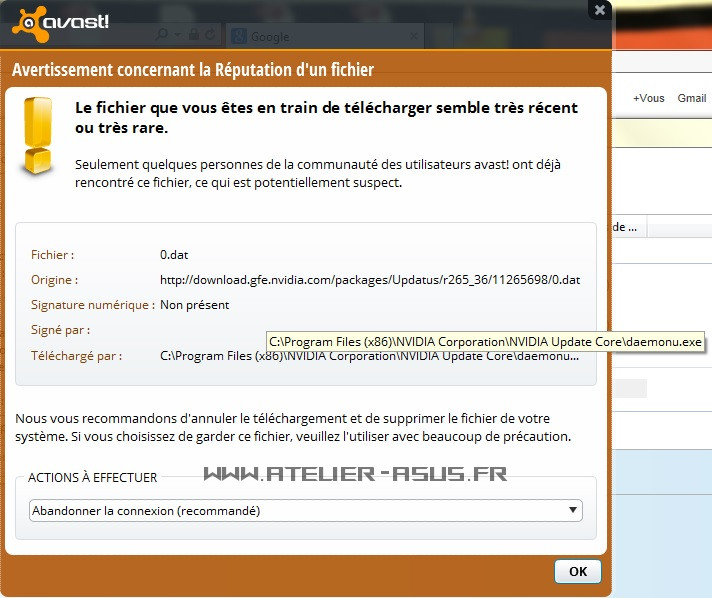Click the bold 'Le fichier que vous êtes' headline

pyautogui.click(x=326, y=118)
